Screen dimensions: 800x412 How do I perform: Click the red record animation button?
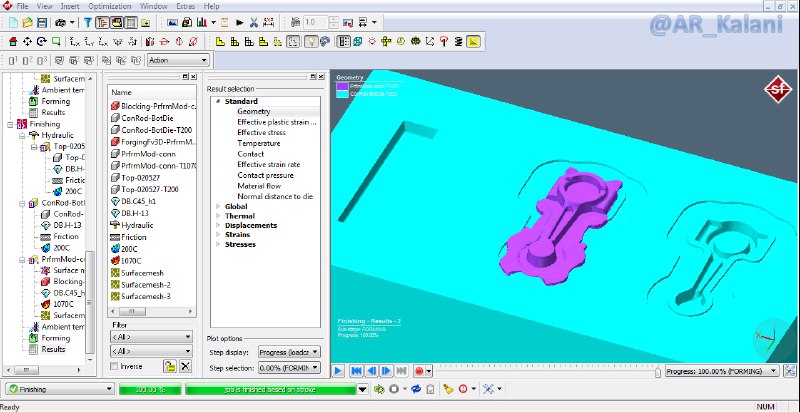(419, 371)
